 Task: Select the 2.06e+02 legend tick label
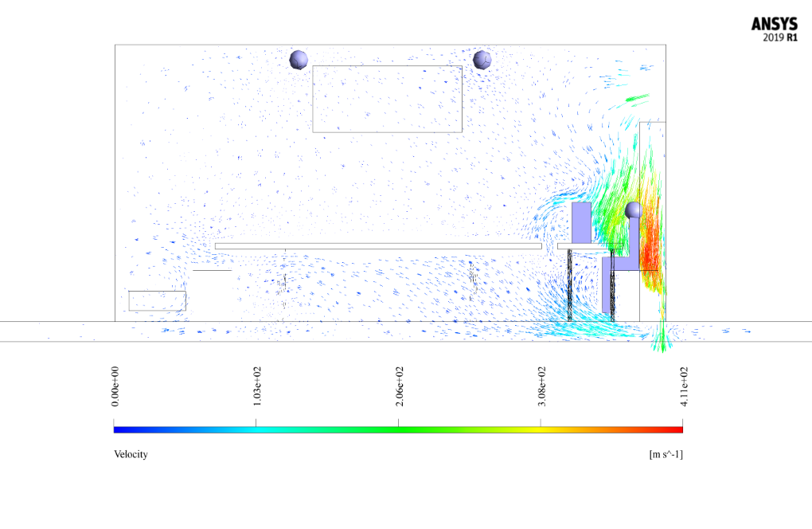click(399, 386)
